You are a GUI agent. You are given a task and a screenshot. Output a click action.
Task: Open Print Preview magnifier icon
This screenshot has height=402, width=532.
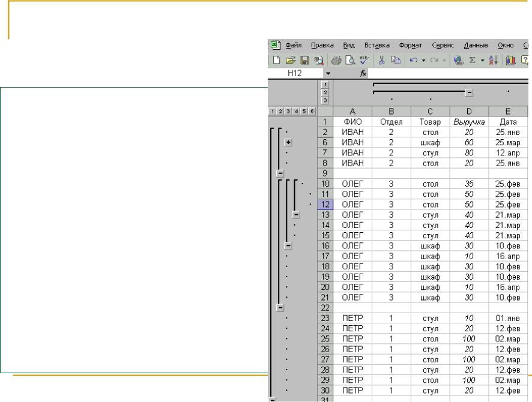(350, 61)
